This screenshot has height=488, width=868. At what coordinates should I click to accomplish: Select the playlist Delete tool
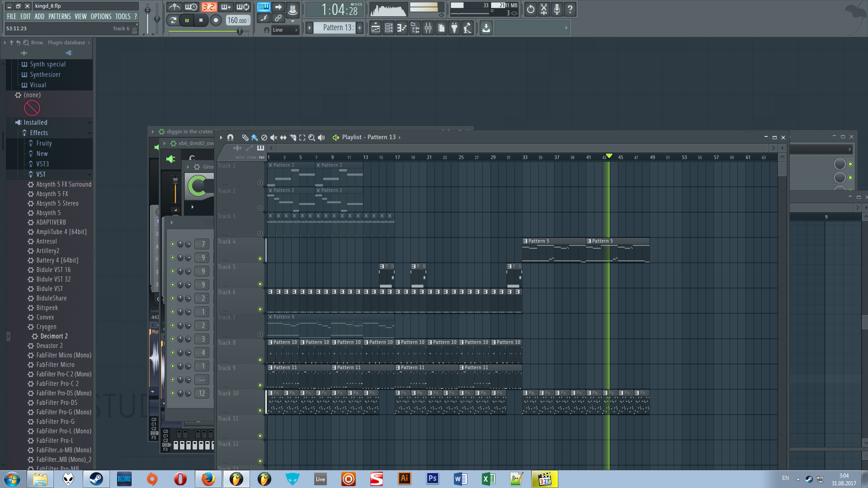click(x=264, y=137)
